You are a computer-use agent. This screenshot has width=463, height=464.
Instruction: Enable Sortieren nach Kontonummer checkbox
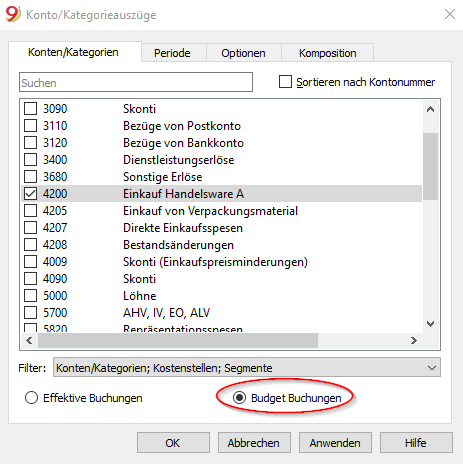(x=285, y=82)
